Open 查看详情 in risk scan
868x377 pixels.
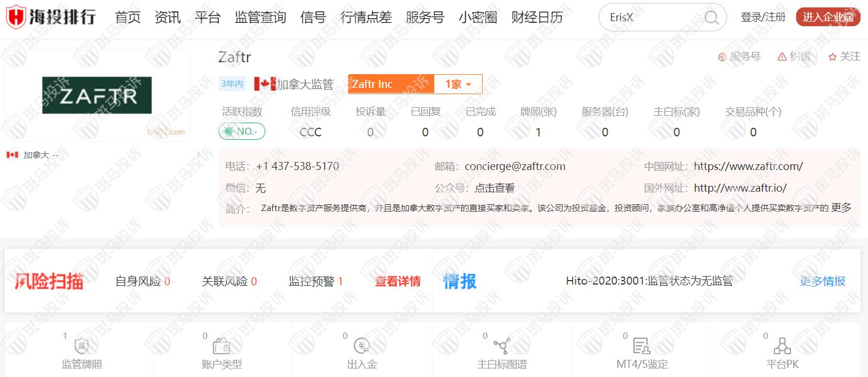(x=398, y=281)
